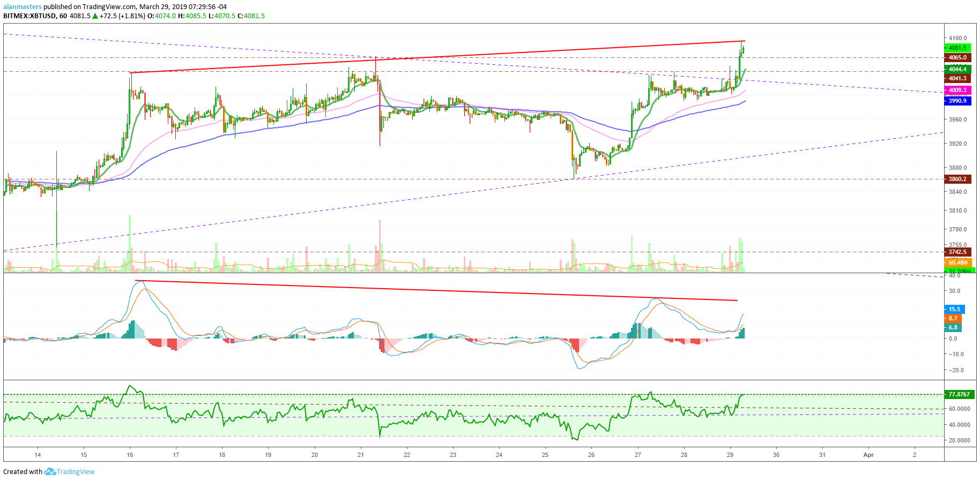Image resolution: width=980 pixels, height=481 pixels.
Task: Click date 31 on the time axis
Action: tap(822, 455)
